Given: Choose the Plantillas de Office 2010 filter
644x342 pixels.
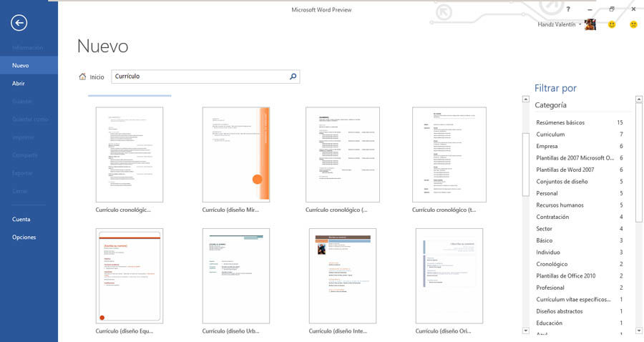Looking at the screenshot, I should coord(565,276).
